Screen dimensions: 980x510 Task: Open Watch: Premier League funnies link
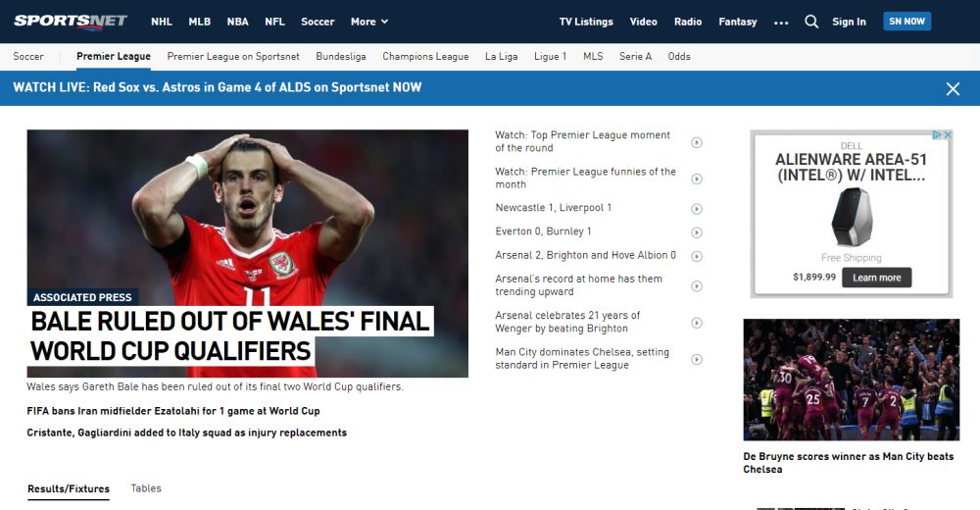pyautogui.click(x=586, y=178)
